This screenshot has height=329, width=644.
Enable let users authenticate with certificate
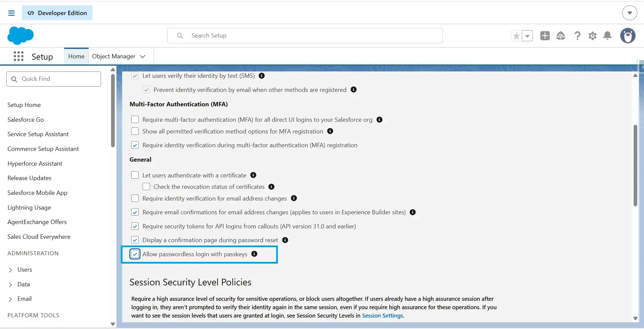(x=135, y=175)
